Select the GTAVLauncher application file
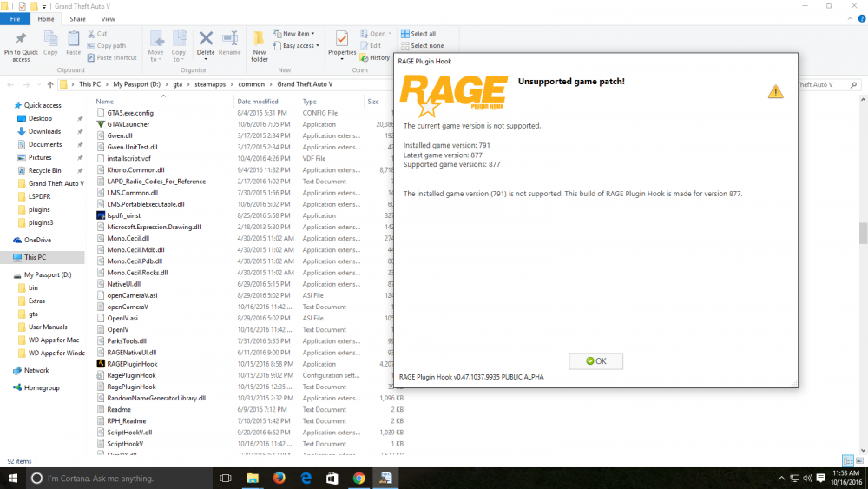Image resolution: width=868 pixels, height=489 pixels. click(128, 124)
